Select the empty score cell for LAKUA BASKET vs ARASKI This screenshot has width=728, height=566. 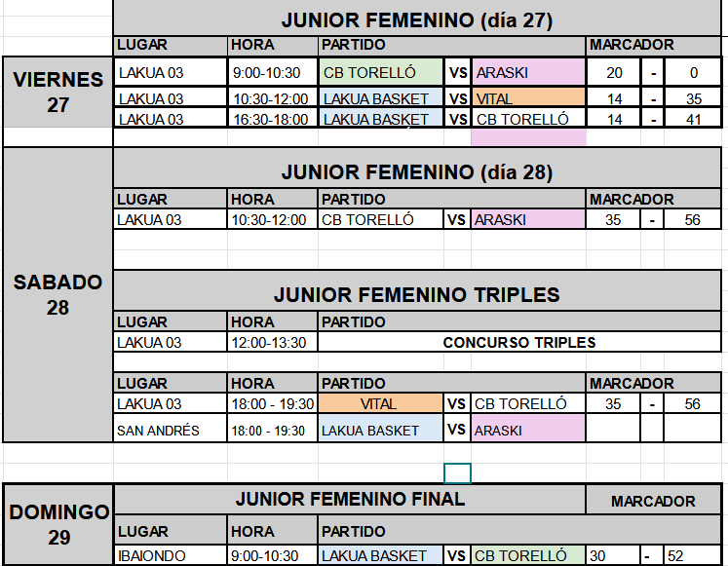613,428
